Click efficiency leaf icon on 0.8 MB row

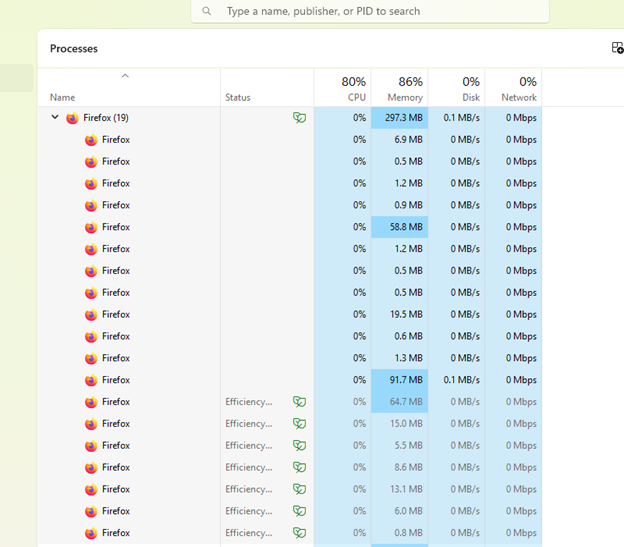pos(299,533)
